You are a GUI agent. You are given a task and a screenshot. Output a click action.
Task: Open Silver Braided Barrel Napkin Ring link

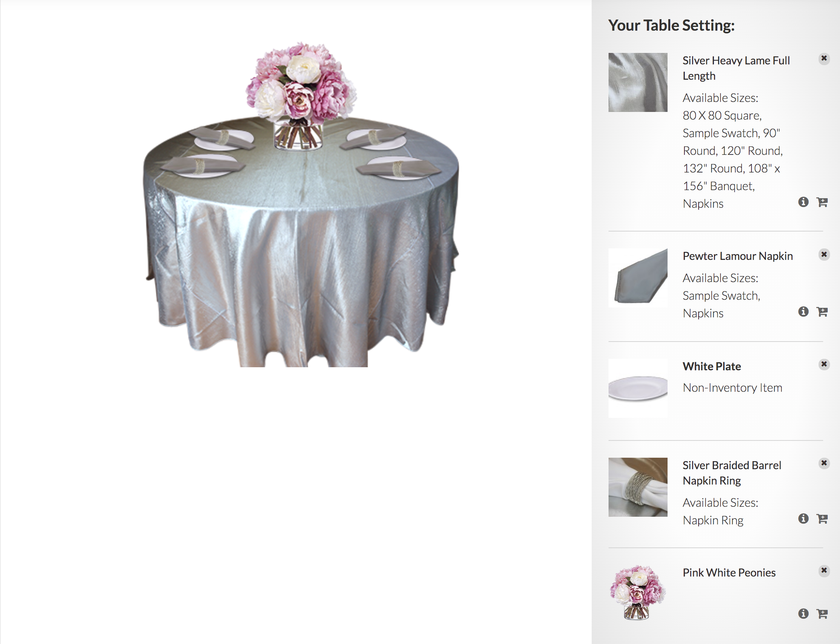pyautogui.click(x=732, y=473)
